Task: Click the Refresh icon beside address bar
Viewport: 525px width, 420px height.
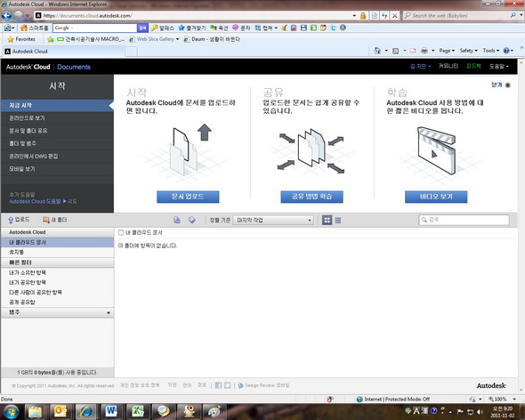Action: point(384,15)
